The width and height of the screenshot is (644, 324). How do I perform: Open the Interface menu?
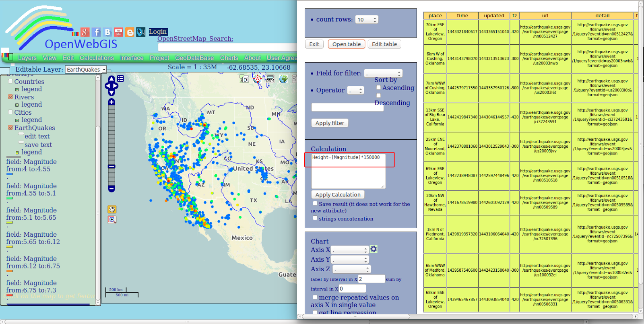[132, 58]
